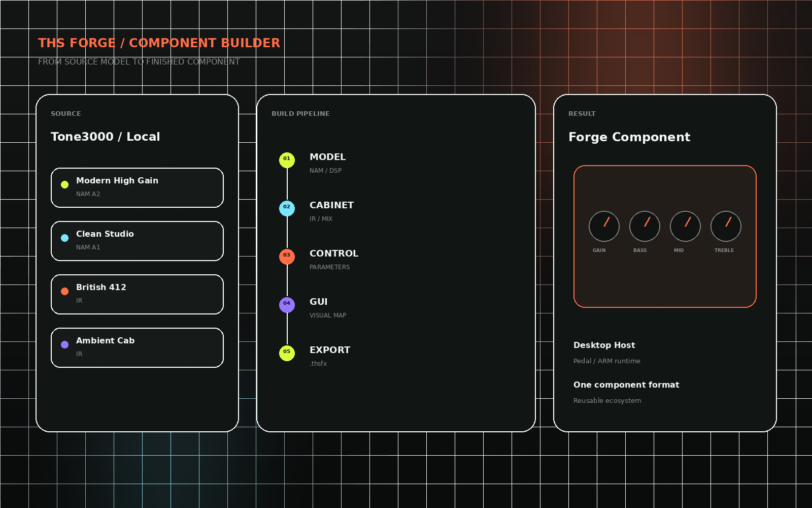Screen dimensions: 812x508
Task: Click the GUI step label
Action: [x=318, y=302]
